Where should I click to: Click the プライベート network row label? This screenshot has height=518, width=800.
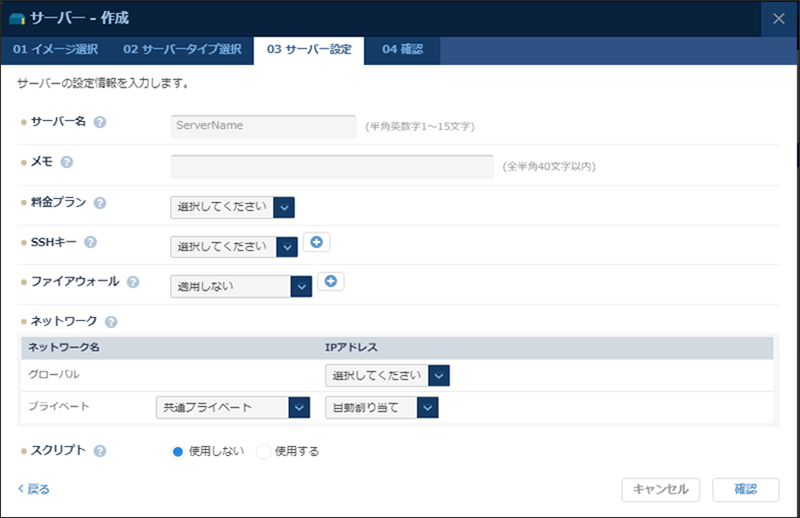click(59, 407)
